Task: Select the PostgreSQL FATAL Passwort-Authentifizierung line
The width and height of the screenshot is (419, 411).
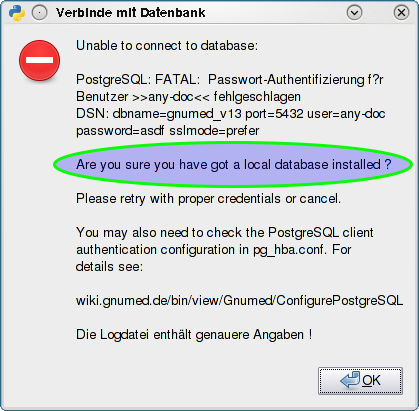Action: tap(230, 80)
